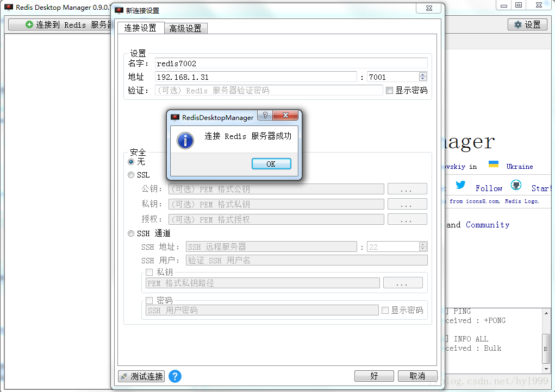Open the Community link
Image resolution: width=555 pixels, height=392 pixels.
[487, 224]
